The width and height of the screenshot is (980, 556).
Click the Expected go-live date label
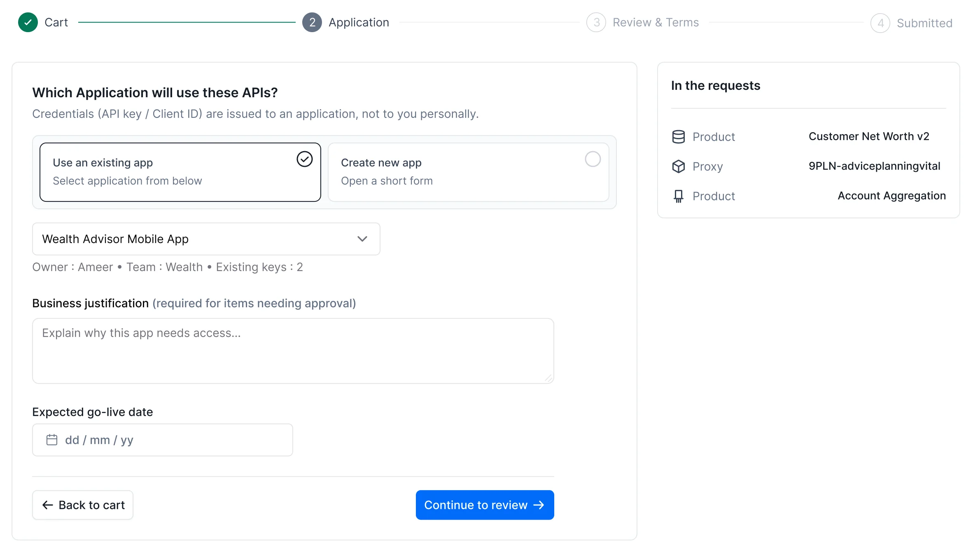93,412
